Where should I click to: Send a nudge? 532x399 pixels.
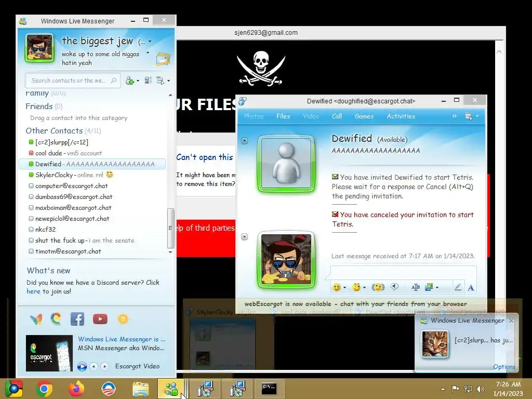[x=378, y=287]
